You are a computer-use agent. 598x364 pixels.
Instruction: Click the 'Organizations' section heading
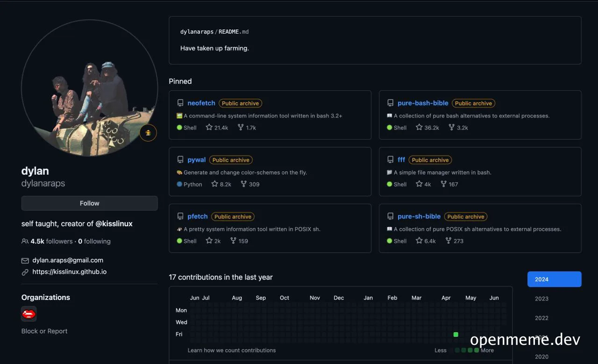[x=46, y=297]
